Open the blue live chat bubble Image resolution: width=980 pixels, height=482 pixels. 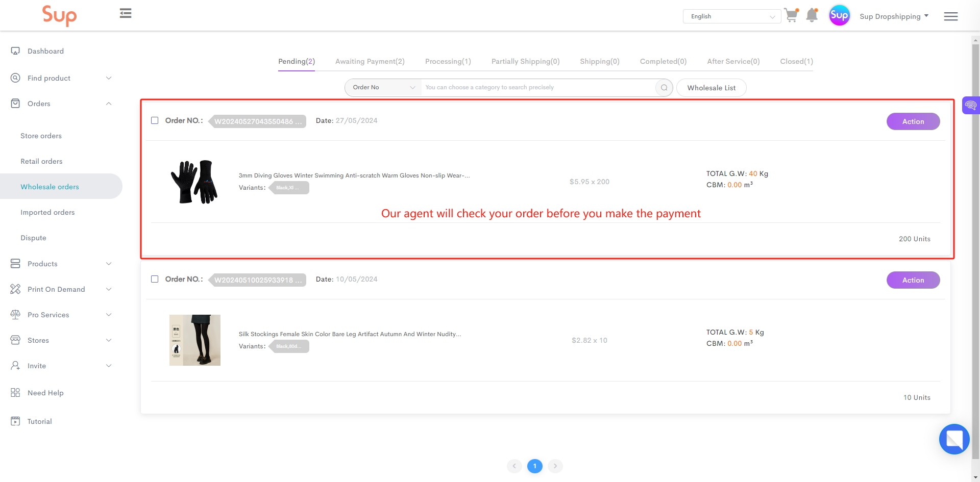[x=954, y=439]
